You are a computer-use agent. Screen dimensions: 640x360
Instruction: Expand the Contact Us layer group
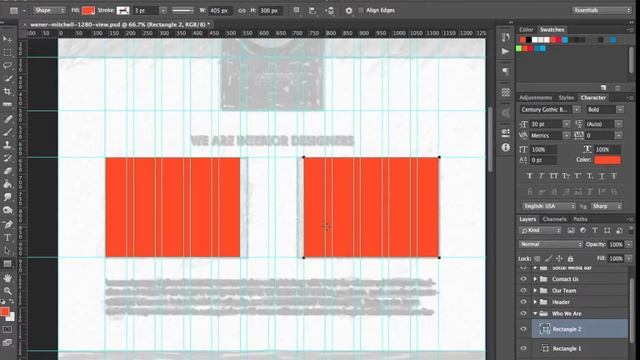click(x=535, y=279)
